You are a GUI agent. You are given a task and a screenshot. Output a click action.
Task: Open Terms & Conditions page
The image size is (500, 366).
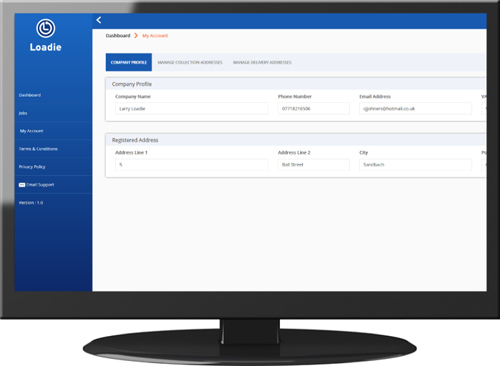pos(38,149)
